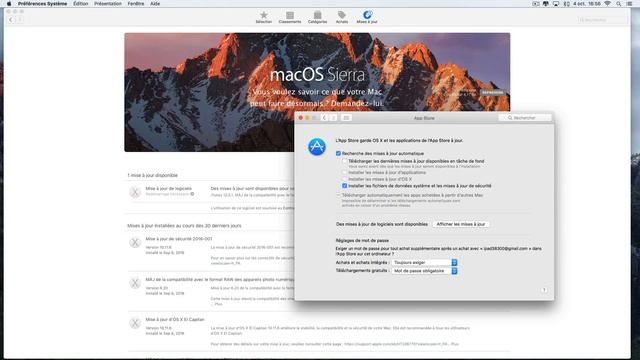The image size is (640, 360).
Task: Click the Wi-Fi status icon
Action: coord(607,4)
